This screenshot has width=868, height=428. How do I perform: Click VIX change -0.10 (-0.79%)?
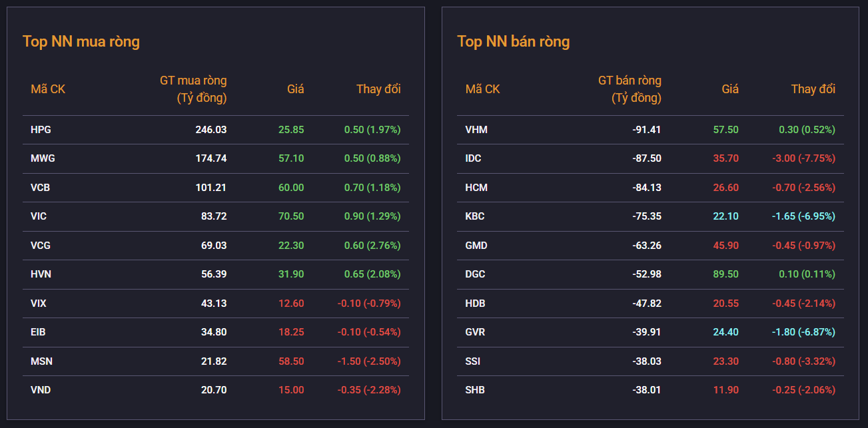(369, 304)
